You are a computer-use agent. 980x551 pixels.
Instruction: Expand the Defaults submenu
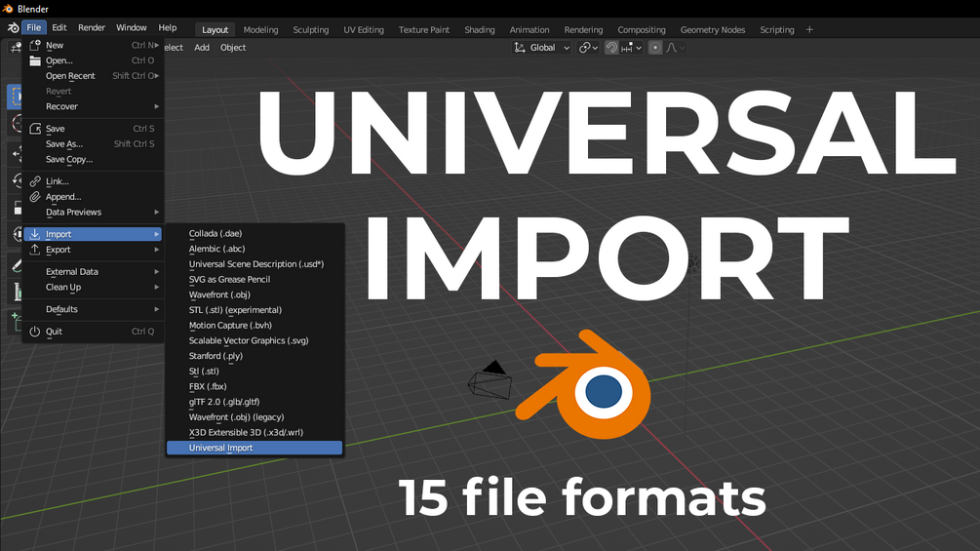coord(93,309)
